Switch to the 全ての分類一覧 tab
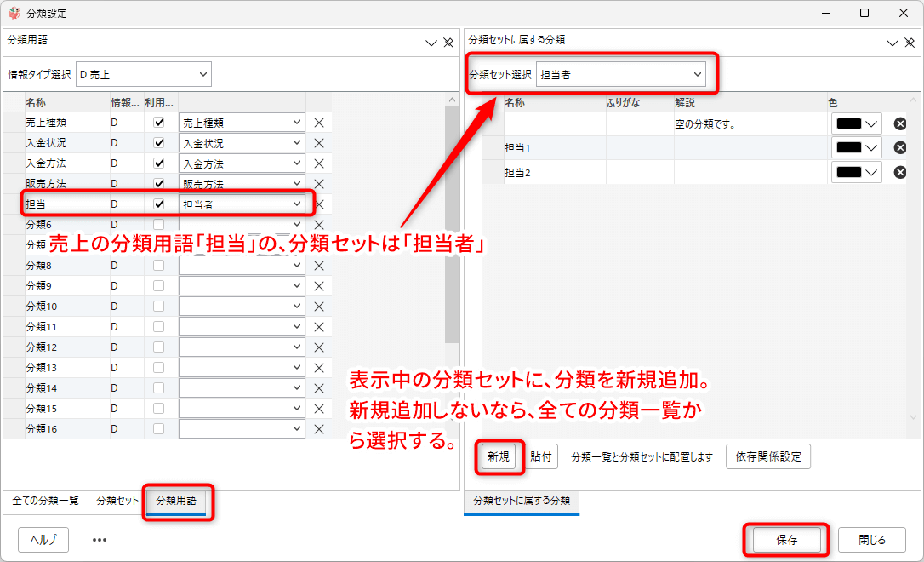The width and height of the screenshot is (924, 562). click(45, 502)
